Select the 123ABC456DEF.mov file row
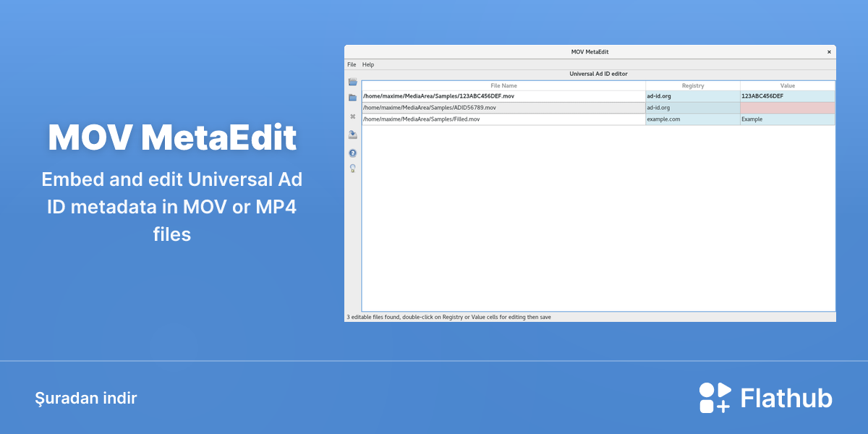 tap(598, 96)
